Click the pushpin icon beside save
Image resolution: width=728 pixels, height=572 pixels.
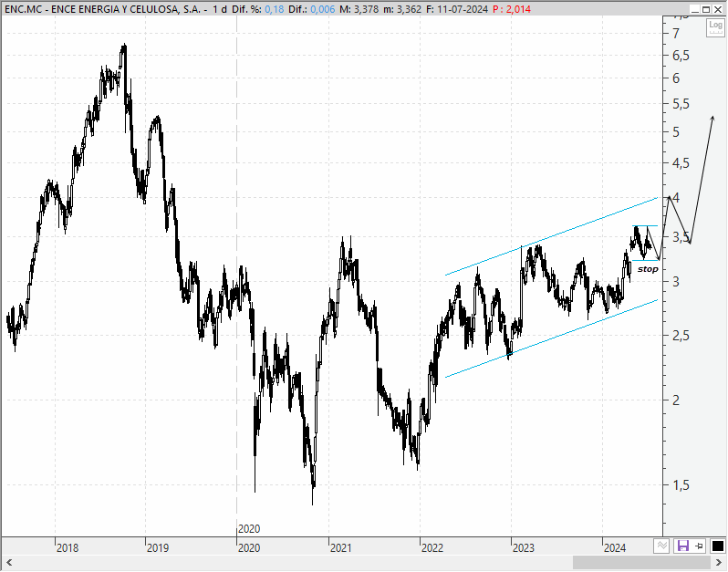(699, 546)
